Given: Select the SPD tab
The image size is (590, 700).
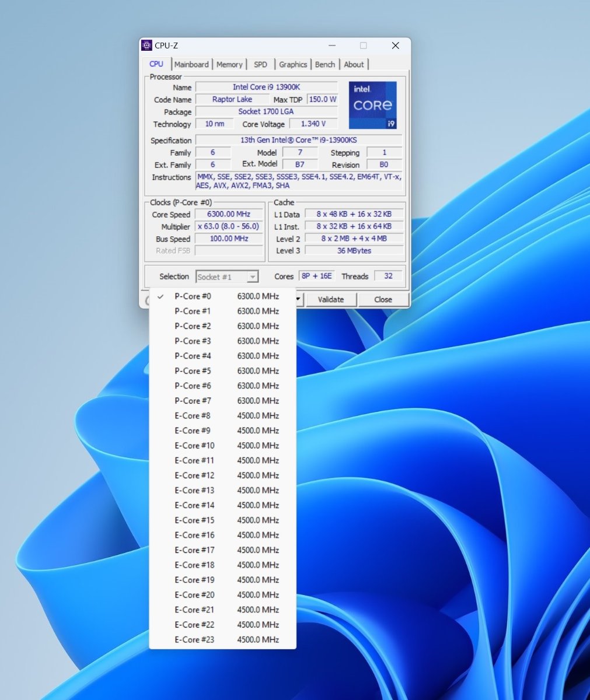Looking at the screenshot, I should coord(261,65).
